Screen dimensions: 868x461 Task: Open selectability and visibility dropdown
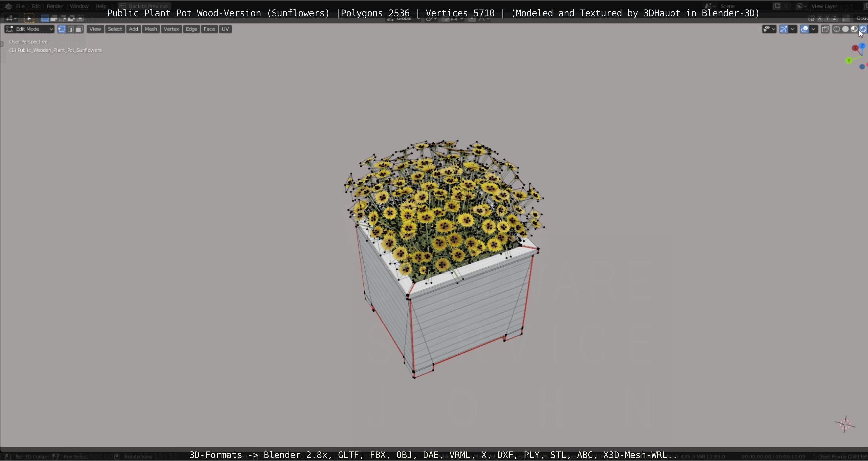(x=769, y=29)
